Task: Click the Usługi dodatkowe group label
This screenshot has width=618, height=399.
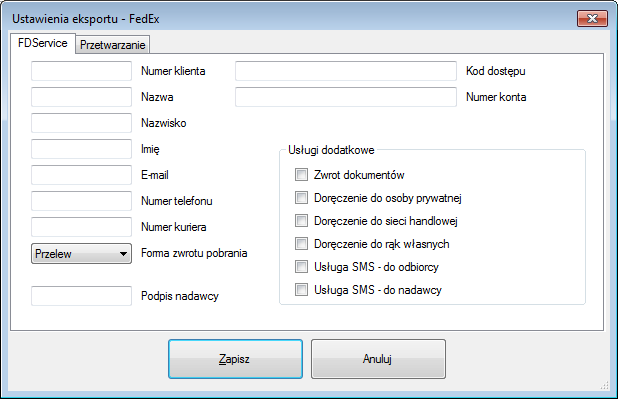Action: click(x=331, y=150)
